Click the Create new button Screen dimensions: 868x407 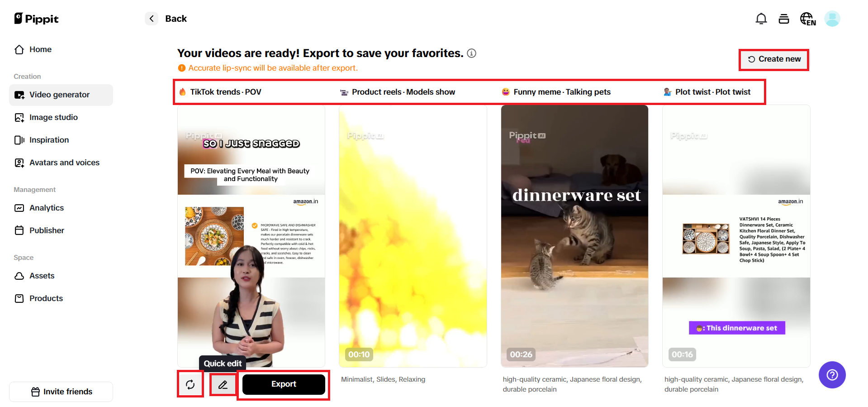coord(774,59)
